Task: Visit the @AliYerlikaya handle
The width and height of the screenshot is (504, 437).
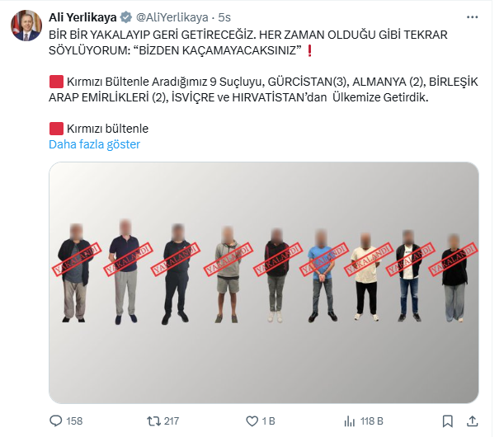Action: pos(172,17)
